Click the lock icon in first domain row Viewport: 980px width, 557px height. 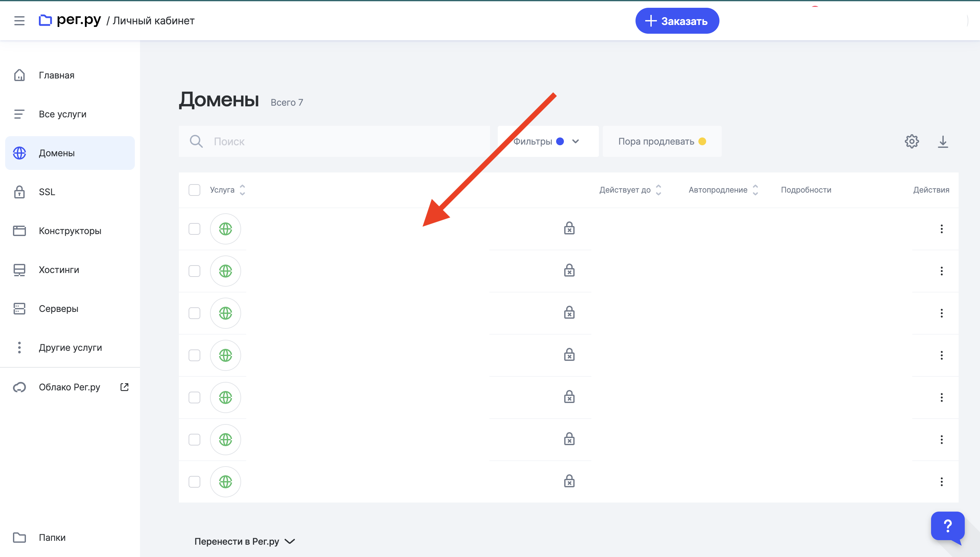(569, 228)
